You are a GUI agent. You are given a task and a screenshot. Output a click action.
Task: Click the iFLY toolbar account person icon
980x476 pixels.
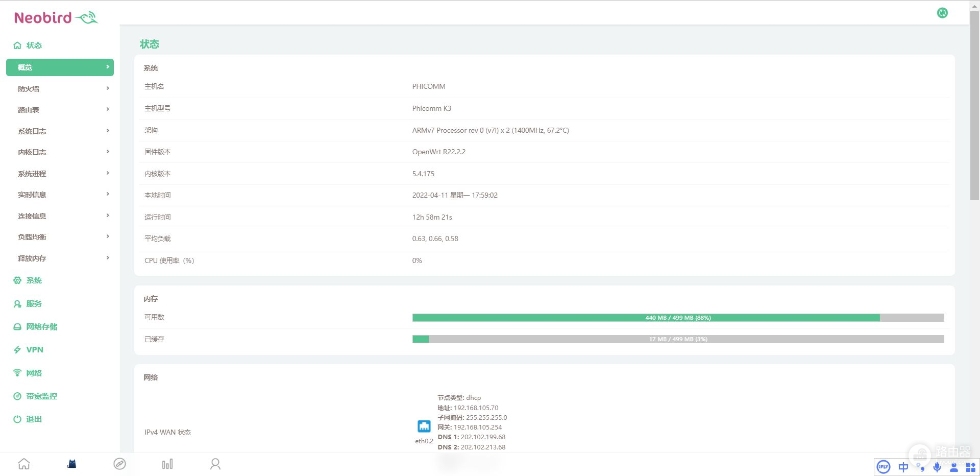tap(953, 467)
